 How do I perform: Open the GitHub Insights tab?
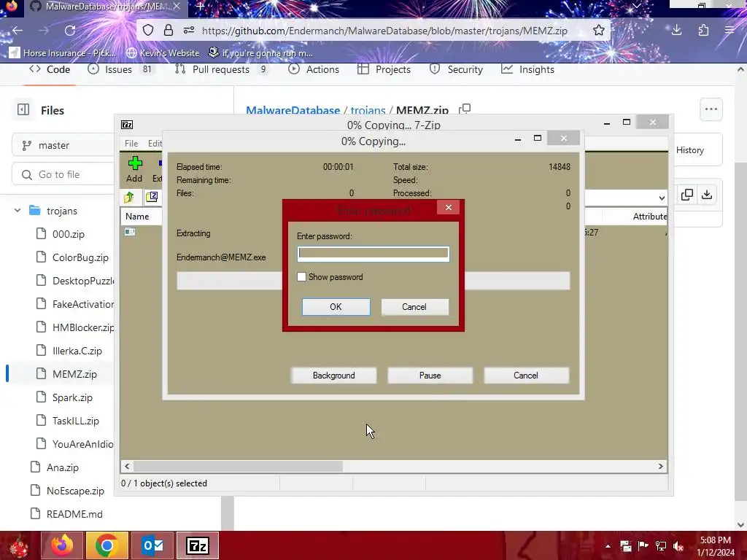point(527,69)
